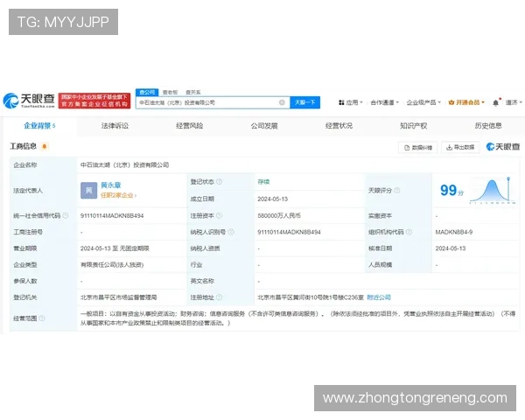Open the 历史信息 tab
This screenshot has height=420, width=525.
(x=488, y=126)
